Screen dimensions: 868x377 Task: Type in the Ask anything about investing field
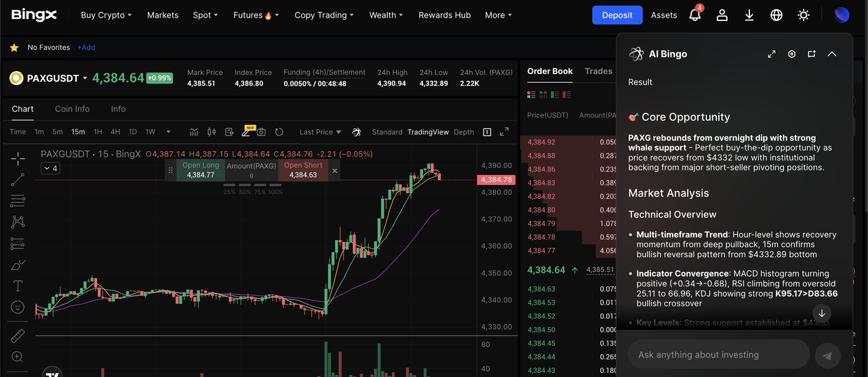719,355
